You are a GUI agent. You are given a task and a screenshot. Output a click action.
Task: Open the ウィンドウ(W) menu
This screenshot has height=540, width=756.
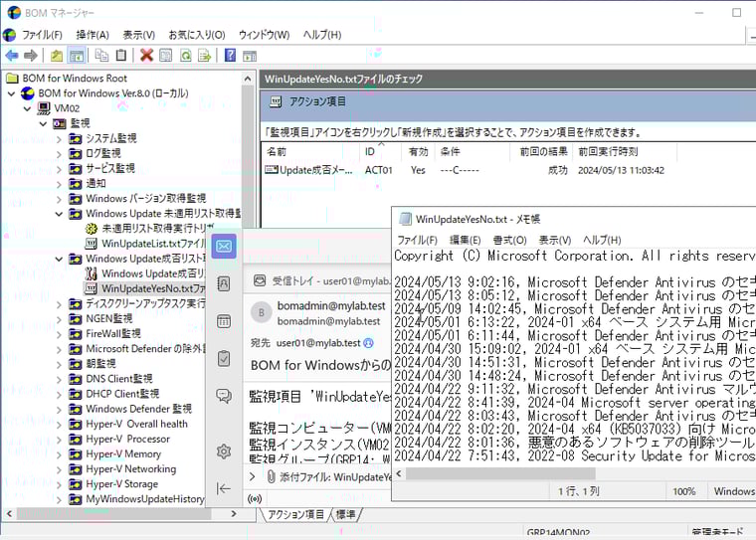coord(264,35)
